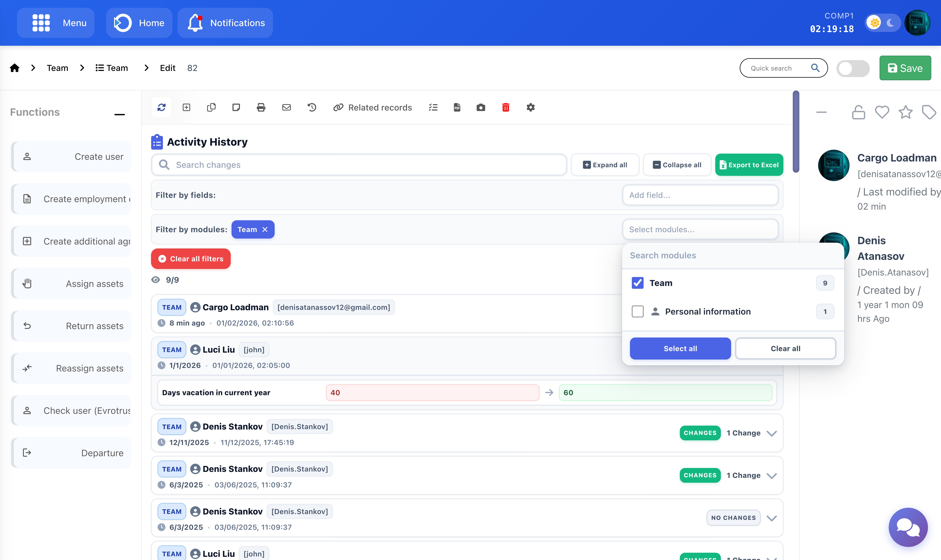The height and width of the screenshot is (560, 941).
Task: Click the send email envelope icon
Action: point(286,108)
